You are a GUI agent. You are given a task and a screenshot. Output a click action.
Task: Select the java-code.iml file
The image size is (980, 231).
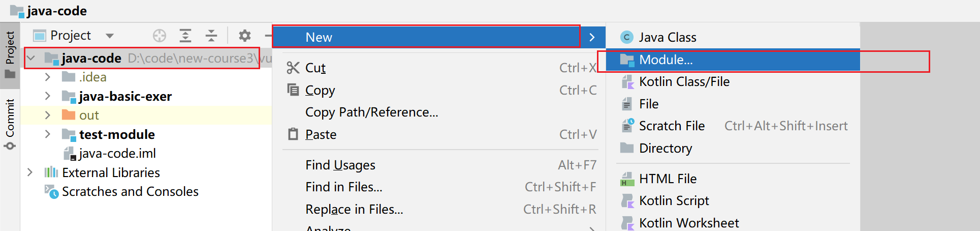click(x=117, y=154)
